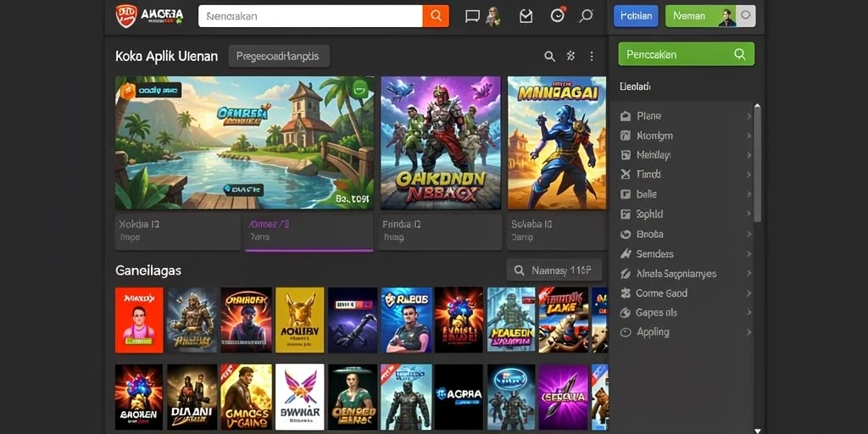Expand the Meinlay category chevron
The width and height of the screenshot is (868, 434).
click(x=749, y=155)
